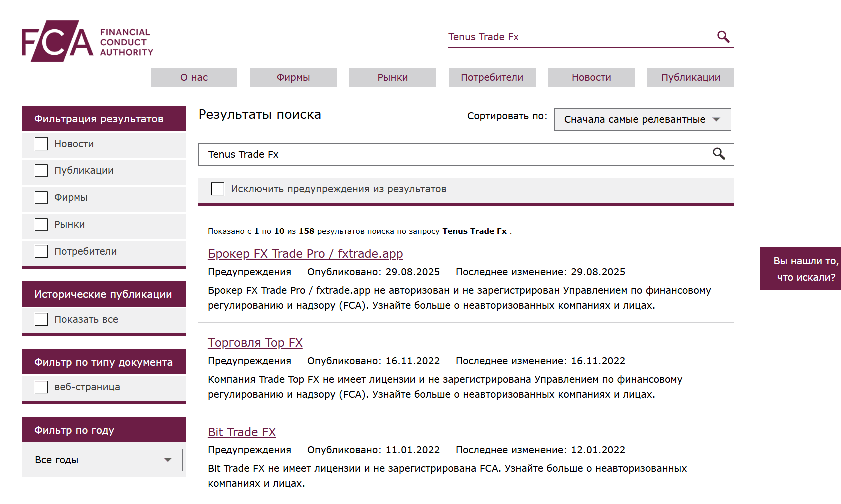Open the Все годы year filter dropdown
Screen dimensions: 841x504
[104, 460]
